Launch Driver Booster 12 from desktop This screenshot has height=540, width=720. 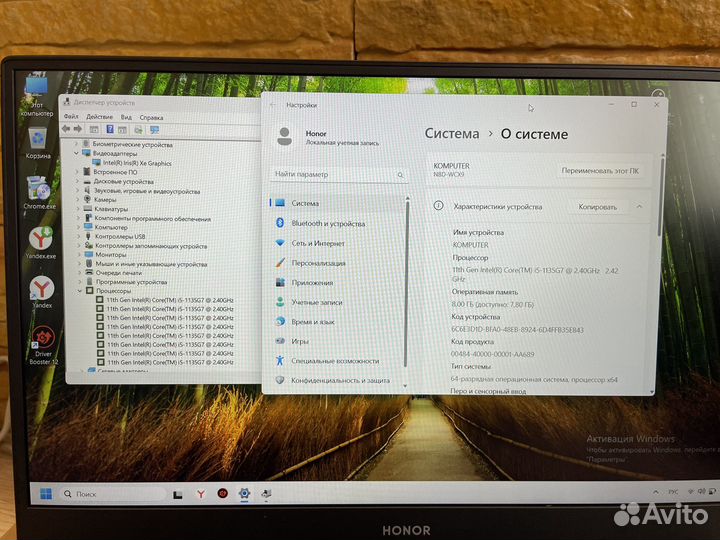(41, 338)
